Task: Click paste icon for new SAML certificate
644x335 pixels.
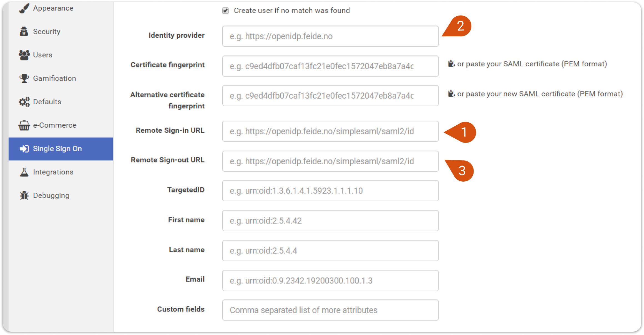Action: click(x=451, y=94)
